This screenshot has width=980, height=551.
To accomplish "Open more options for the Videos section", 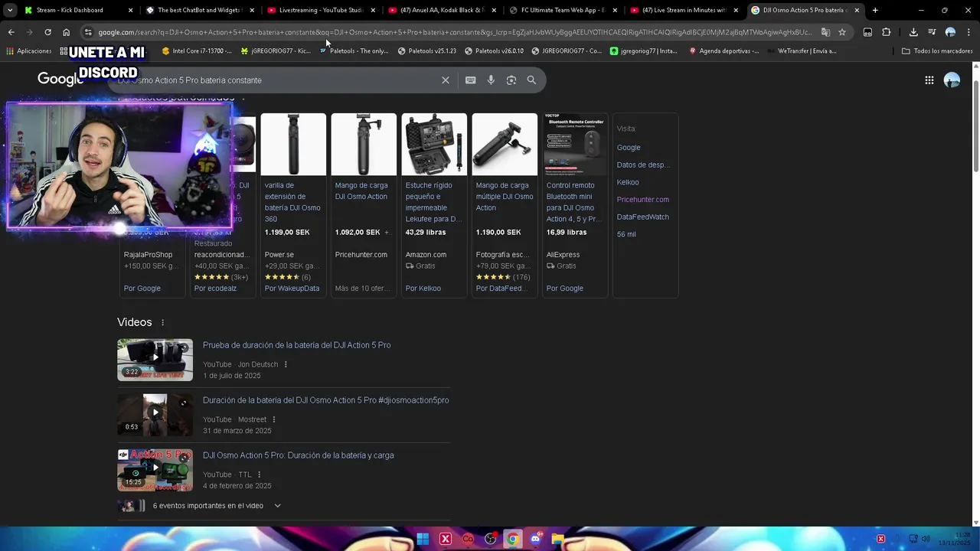I will click(x=162, y=323).
